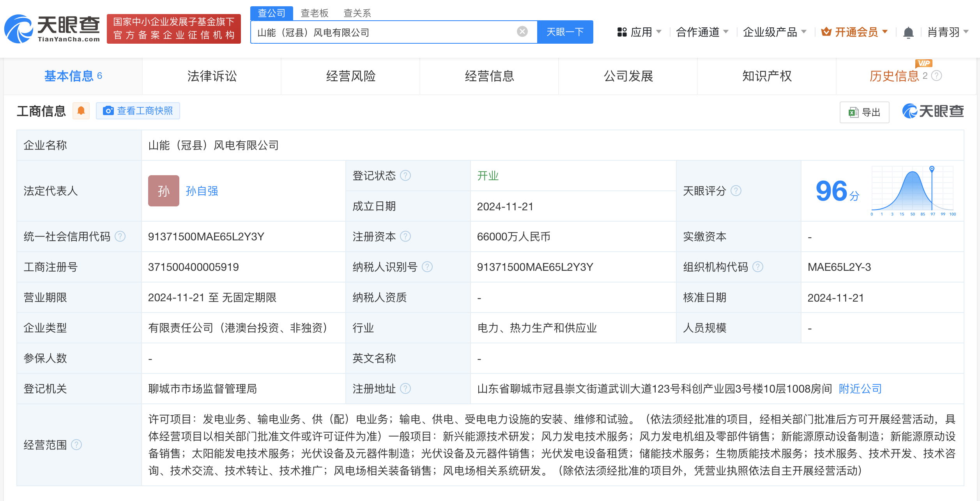Switch to the 法律诉讼 tab
The width and height of the screenshot is (980, 501).
[x=212, y=76]
